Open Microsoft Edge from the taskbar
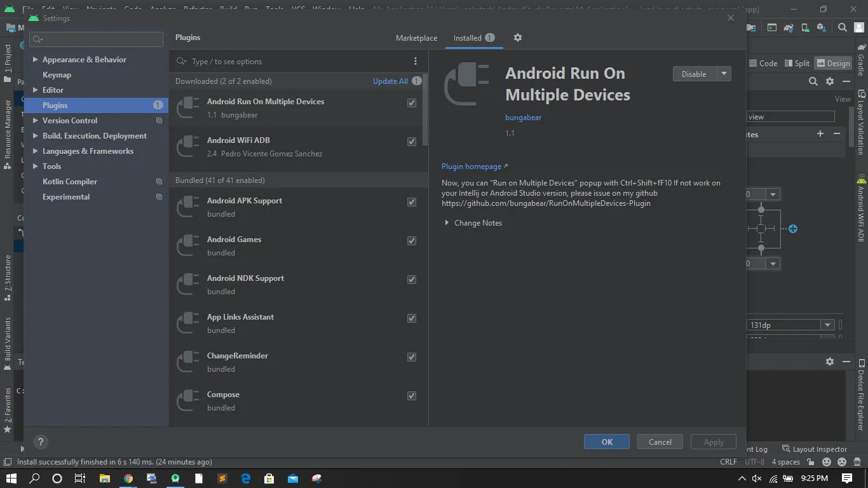 [246, 478]
